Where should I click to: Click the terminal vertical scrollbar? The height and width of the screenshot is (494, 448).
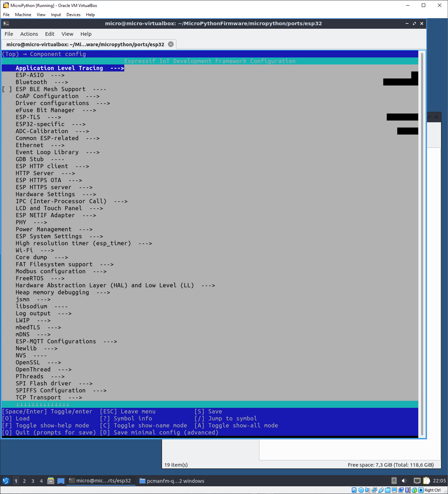[x=422, y=244]
